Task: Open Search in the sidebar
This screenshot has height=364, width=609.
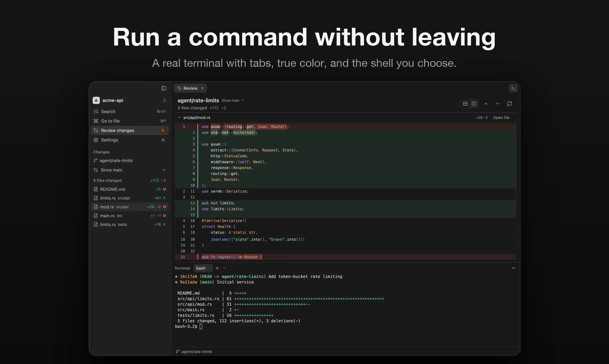Action: click(130, 112)
